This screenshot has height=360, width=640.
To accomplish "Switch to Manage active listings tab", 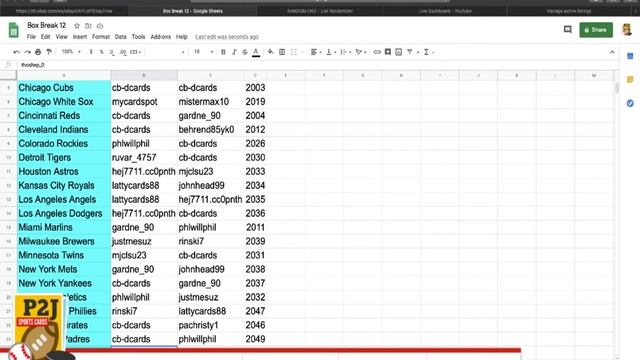I will click(569, 11).
